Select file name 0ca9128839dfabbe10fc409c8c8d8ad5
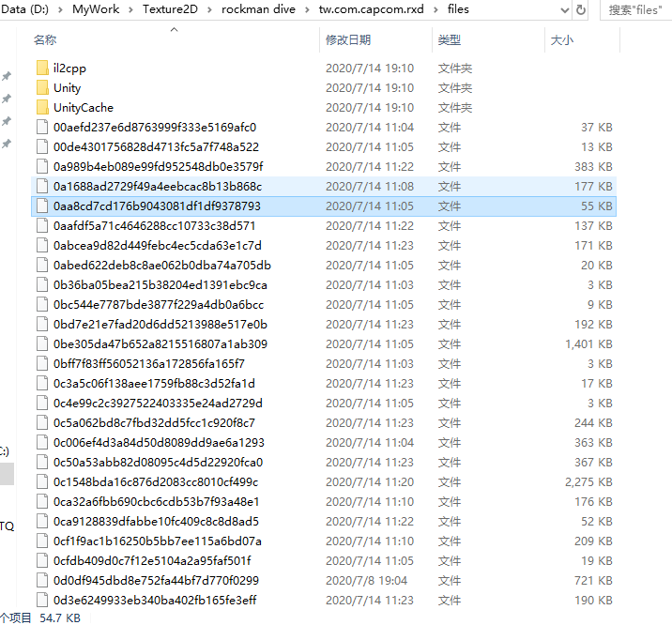Viewport: 672px width, 625px height. point(156,521)
